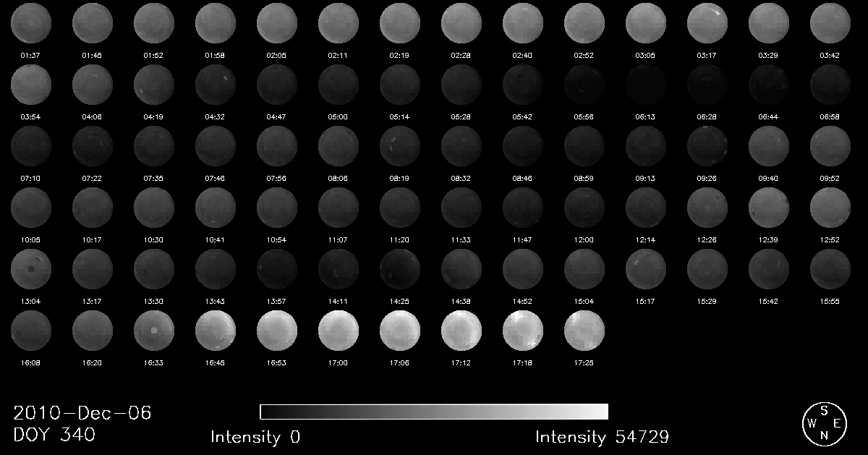The height and width of the screenshot is (455, 868).
Task: Select the dark disk image at 05:14
Action: pyautogui.click(x=400, y=84)
